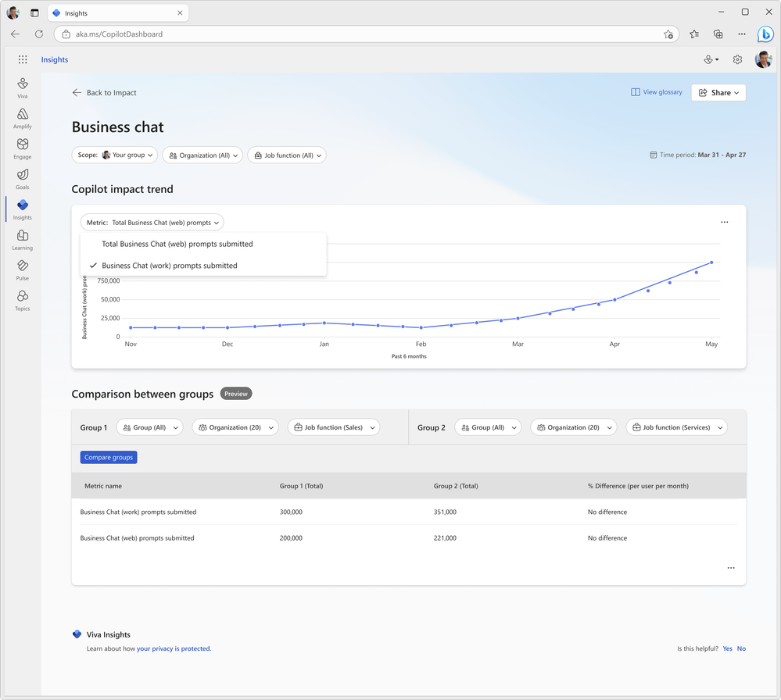
Task: Collapse the Metric dropdown selector
Action: (x=152, y=223)
